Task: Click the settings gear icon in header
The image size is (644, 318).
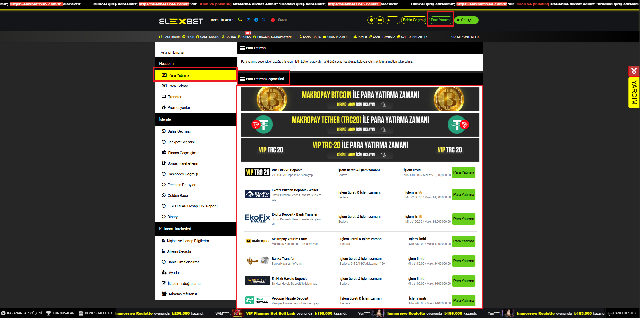Action: click(371, 20)
